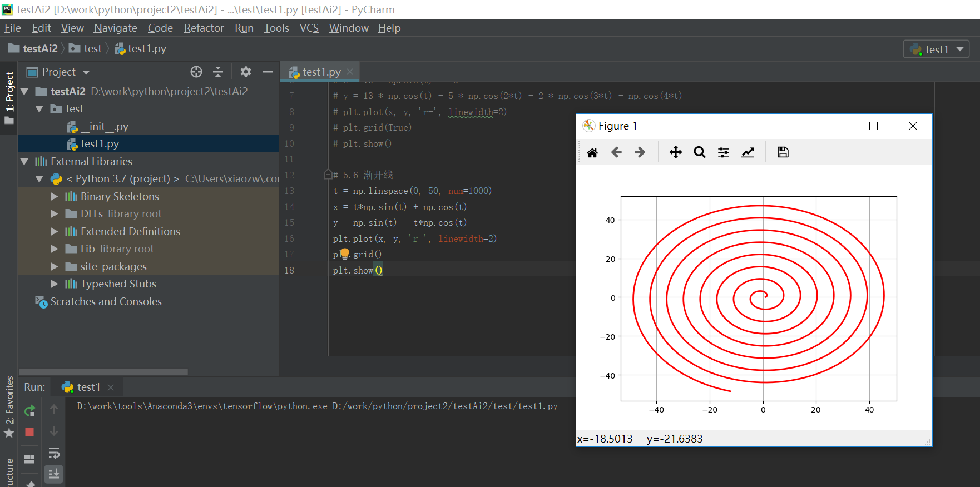Click down-the-stack-trace arrow in Run panel
The width and height of the screenshot is (980, 487).
coord(54,431)
